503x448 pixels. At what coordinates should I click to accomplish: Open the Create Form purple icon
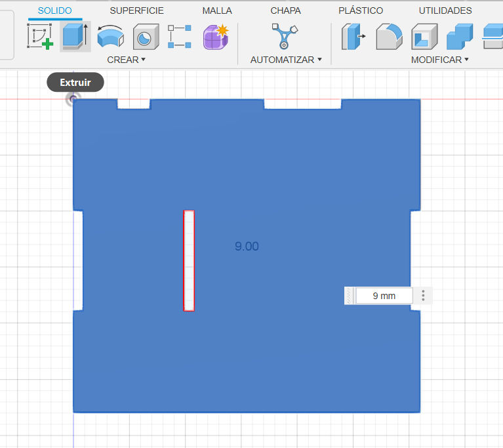[216, 37]
